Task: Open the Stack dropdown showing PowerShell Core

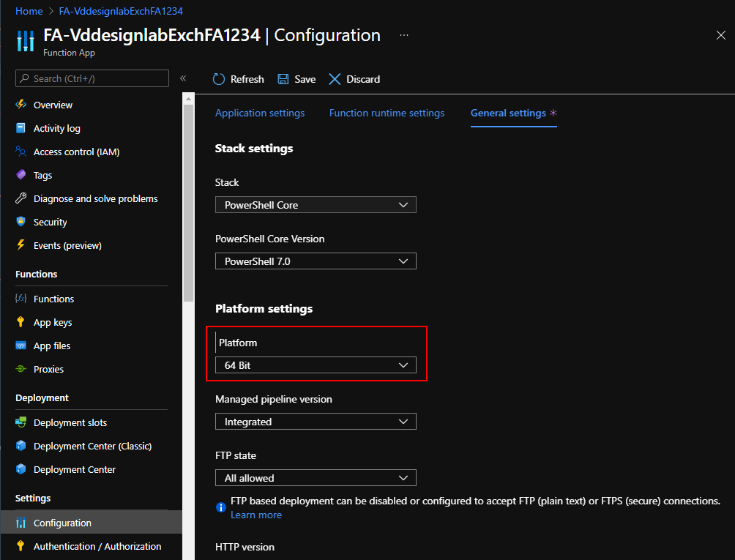Action: 316,205
